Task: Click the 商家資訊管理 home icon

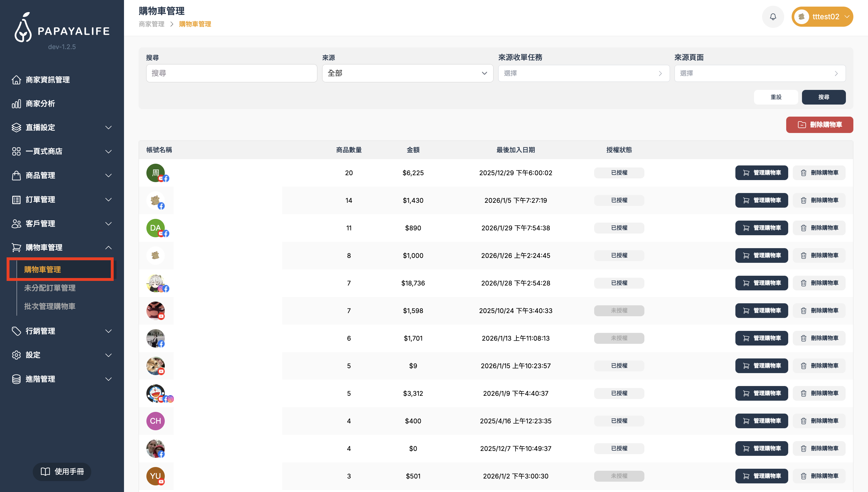Action: pyautogui.click(x=16, y=80)
